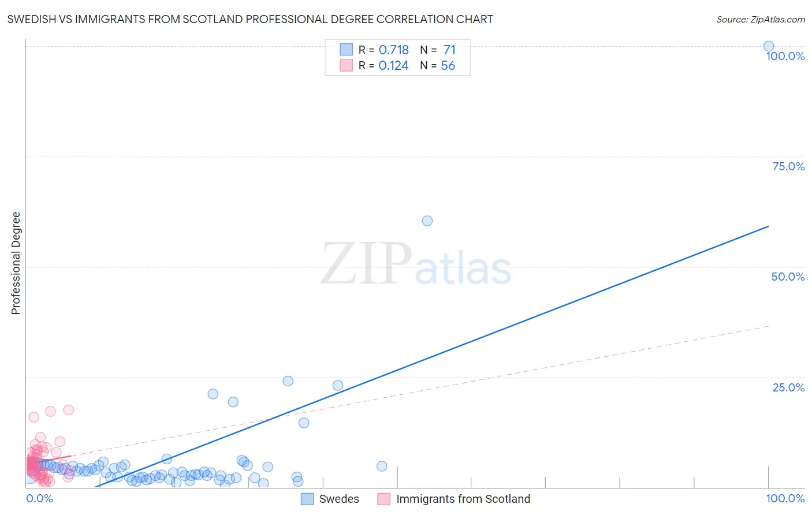Click the ZIPatlas watermark in chart center
This screenshot has width=812, height=515.
(416, 264)
